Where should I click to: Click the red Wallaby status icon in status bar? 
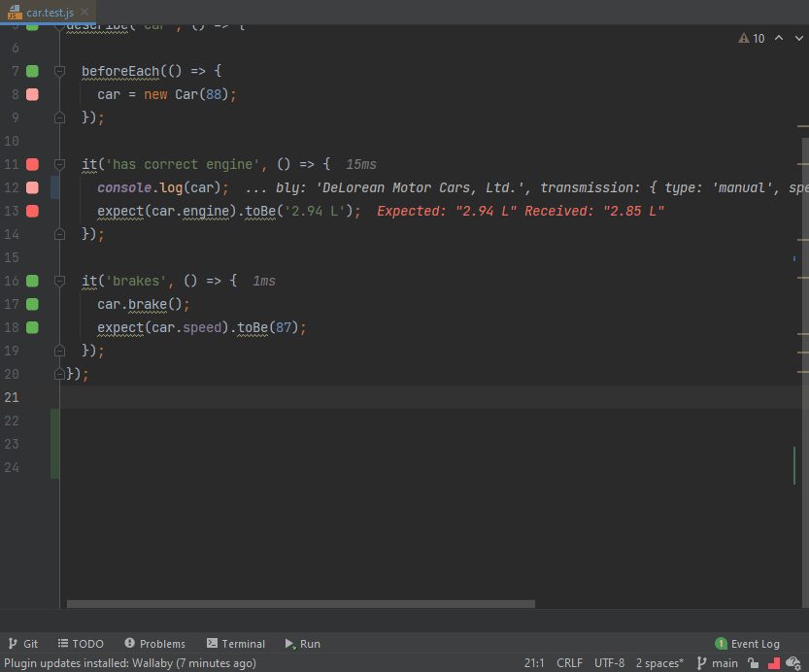[x=773, y=663]
